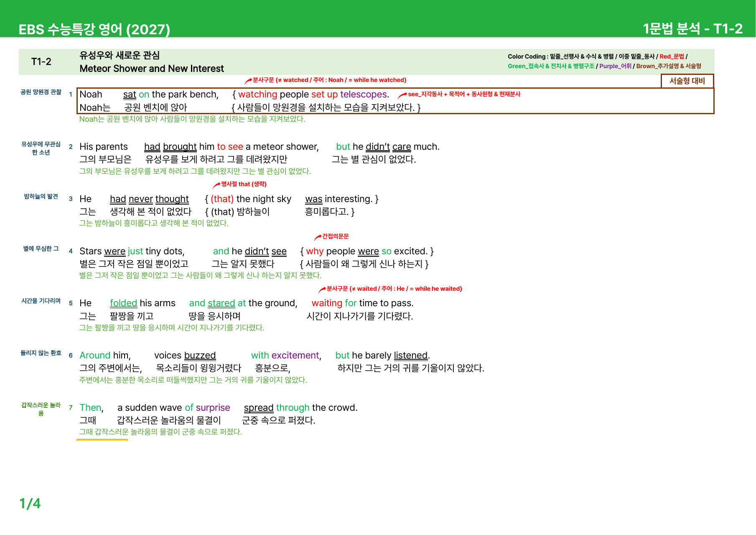Click the sidebar label '들리지 않는 환호'
Viewport: 756px width, 535px height.
point(41,353)
